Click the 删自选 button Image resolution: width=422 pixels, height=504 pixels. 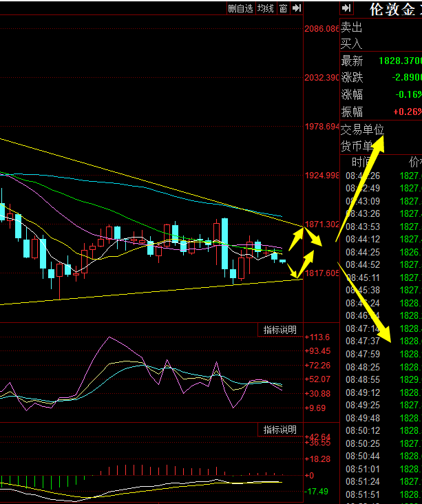241,8
